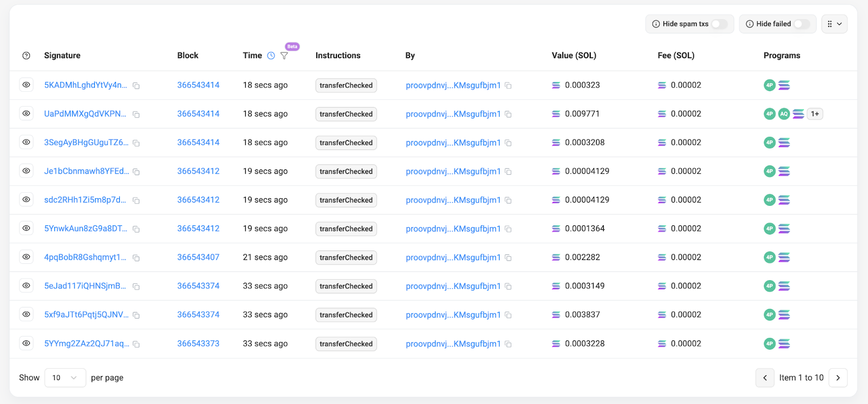The width and height of the screenshot is (868, 404).
Task: Toggle the Hide failed switch
Action: (x=802, y=24)
